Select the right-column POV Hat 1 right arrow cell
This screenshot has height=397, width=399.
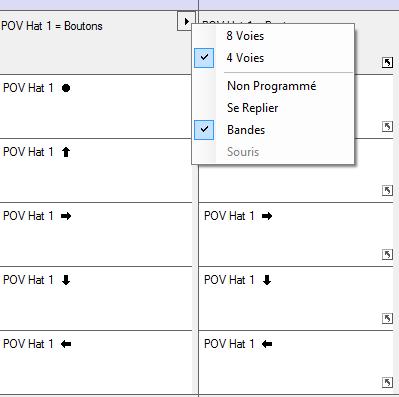click(296, 234)
